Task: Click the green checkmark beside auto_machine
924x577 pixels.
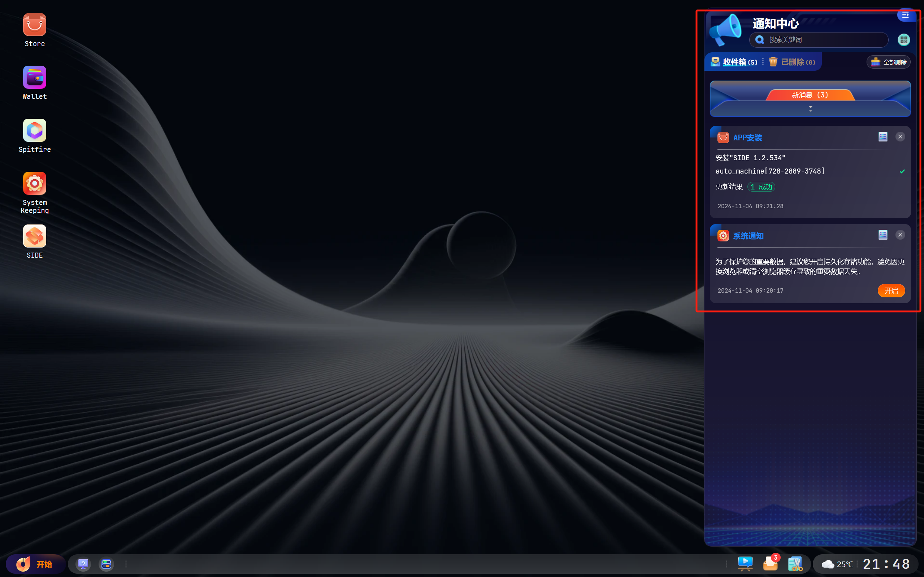Action: 902,171
